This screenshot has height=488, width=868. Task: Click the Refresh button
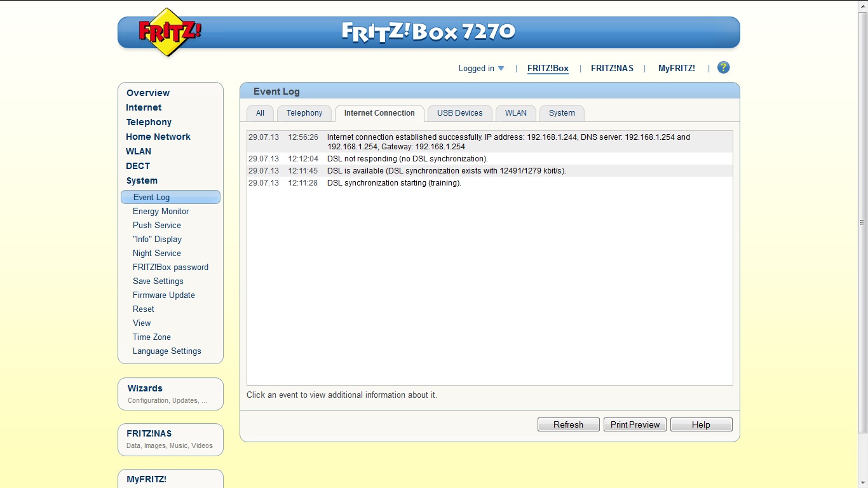click(568, 424)
